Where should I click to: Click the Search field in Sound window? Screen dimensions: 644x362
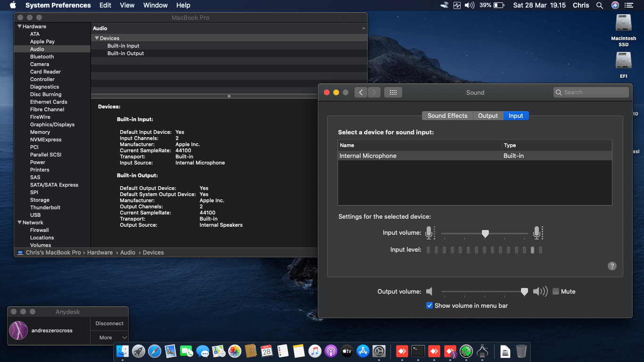tap(591, 92)
